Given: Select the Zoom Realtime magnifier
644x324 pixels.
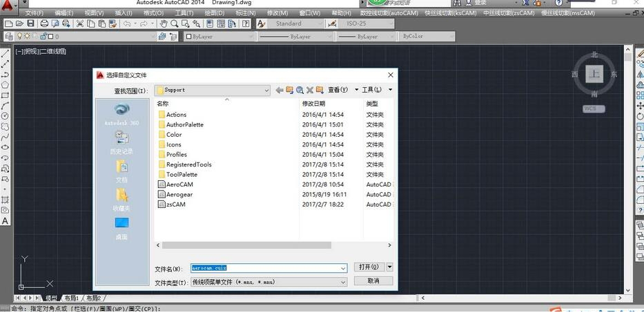Looking at the screenshot, I should pyautogui.click(x=175, y=23).
